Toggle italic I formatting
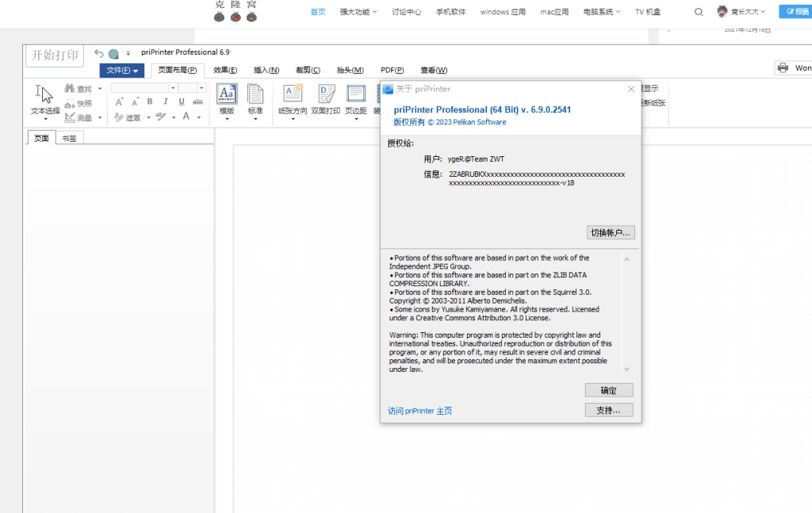The image size is (812, 513). point(166,101)
